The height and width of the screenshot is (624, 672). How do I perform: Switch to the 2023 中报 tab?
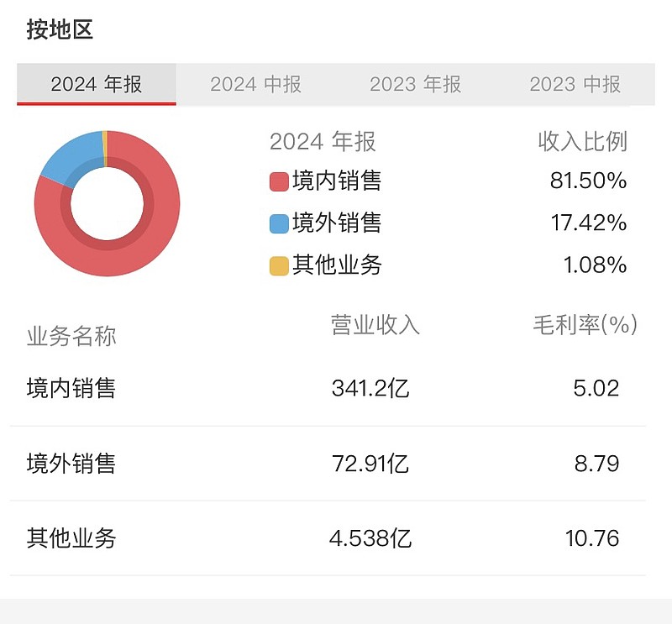pyautogui.click(x=575, y=84)
